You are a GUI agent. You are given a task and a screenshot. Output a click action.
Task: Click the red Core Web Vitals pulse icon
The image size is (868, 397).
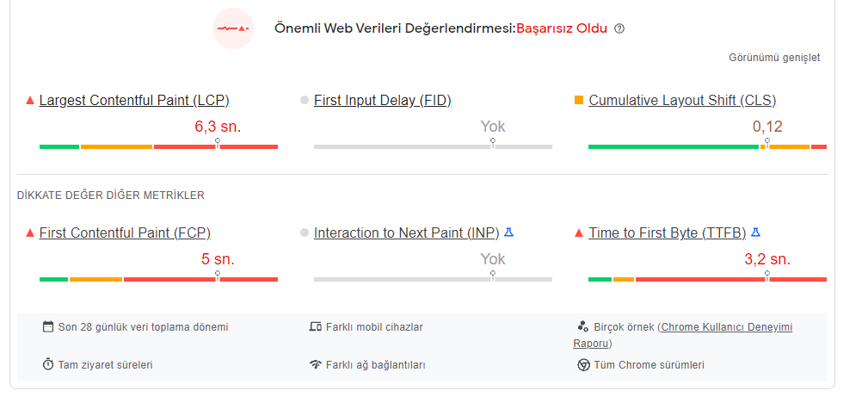click(233, 28)
